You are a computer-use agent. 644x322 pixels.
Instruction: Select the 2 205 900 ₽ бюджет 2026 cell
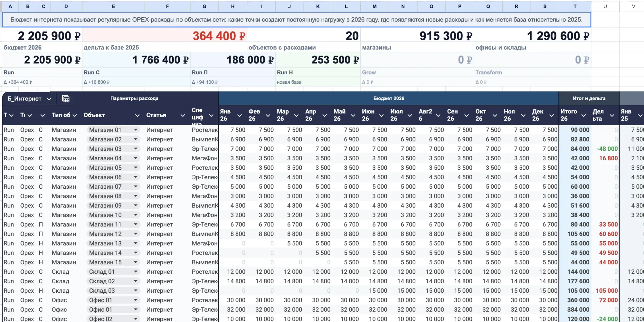pyautogui.click(x=42, y=36)
